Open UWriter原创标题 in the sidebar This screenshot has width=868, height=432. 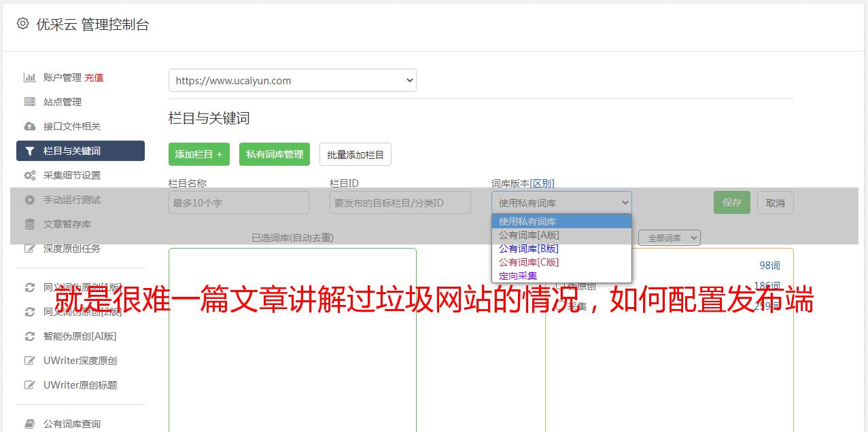coord(80,385)
